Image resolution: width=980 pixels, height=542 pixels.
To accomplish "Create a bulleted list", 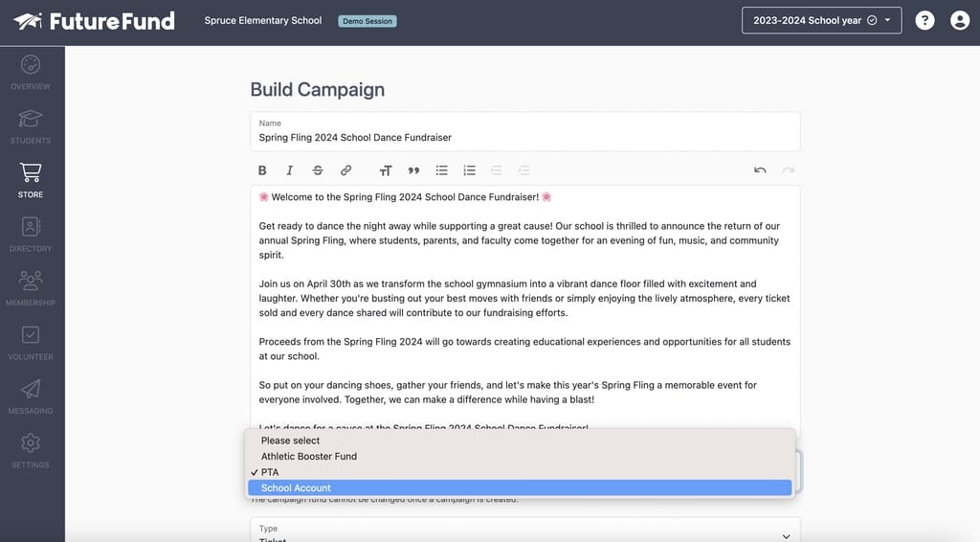I will (x=442, y=170).
